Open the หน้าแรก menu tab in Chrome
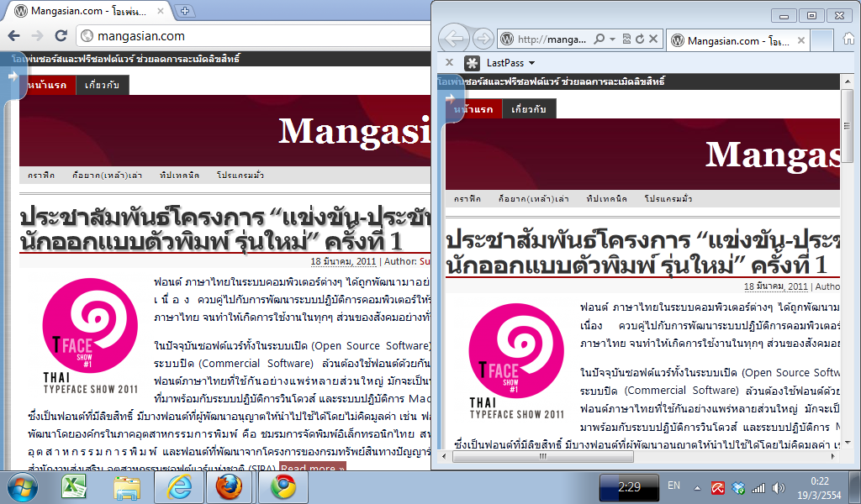Viewport: 861px width, 504px height. click(x=48, y=85)
